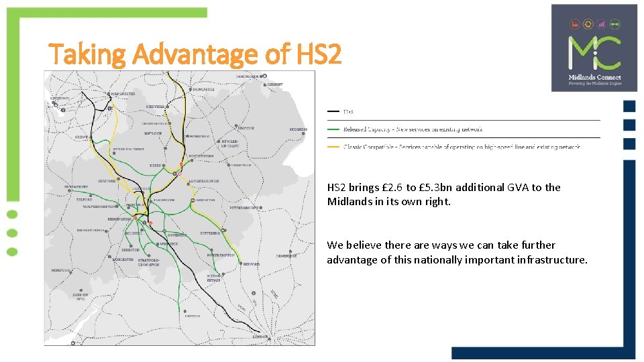Click the Redditch label on the map
Image resolution: width=644 pixels, height=362 pixels.
(130, 249)
